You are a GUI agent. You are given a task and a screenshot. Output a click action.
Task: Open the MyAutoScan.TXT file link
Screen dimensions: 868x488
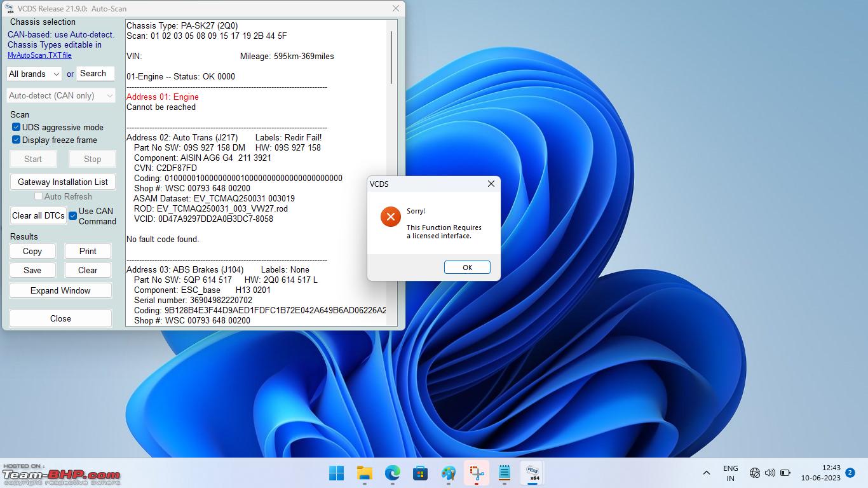click(39, 55)
